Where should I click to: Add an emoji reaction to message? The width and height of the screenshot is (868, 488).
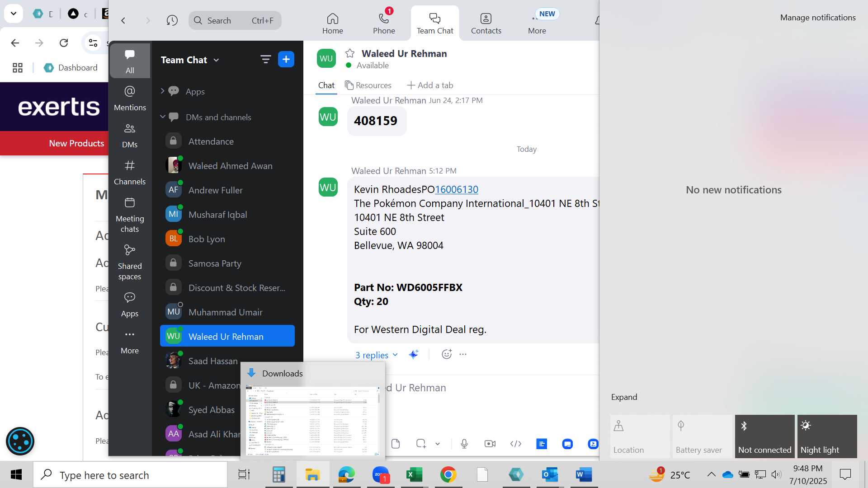[446, 354]
